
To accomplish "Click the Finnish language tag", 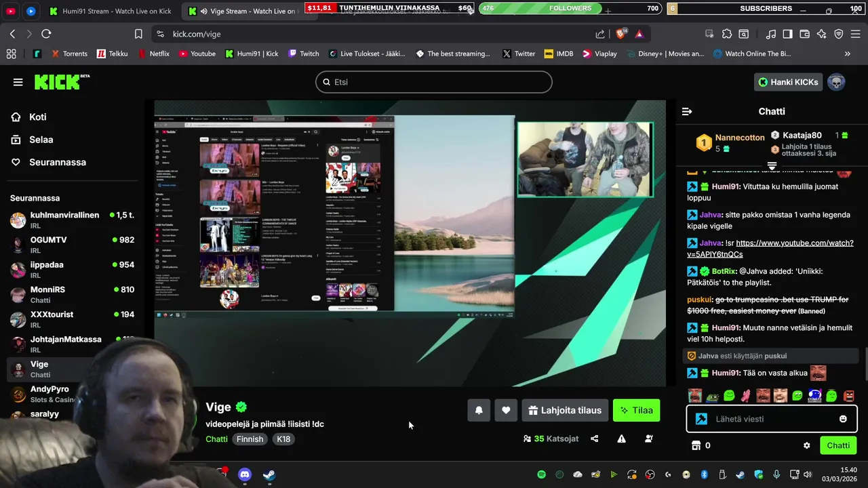I will coord(250,439).
